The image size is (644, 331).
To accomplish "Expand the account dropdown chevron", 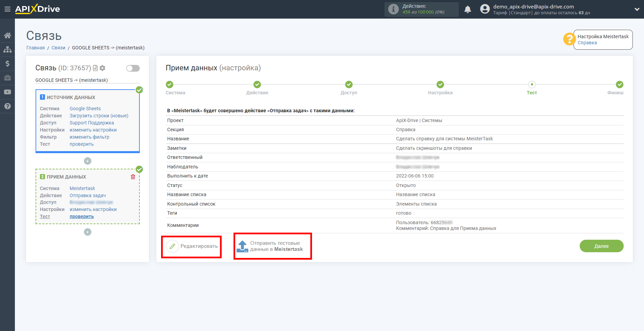I will (637, 9).
